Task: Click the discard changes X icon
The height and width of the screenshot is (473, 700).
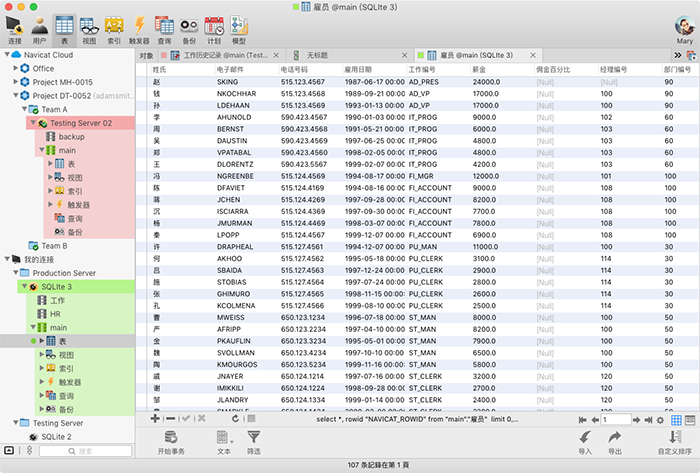Action: pyautogui.click(x=202, y=419)
